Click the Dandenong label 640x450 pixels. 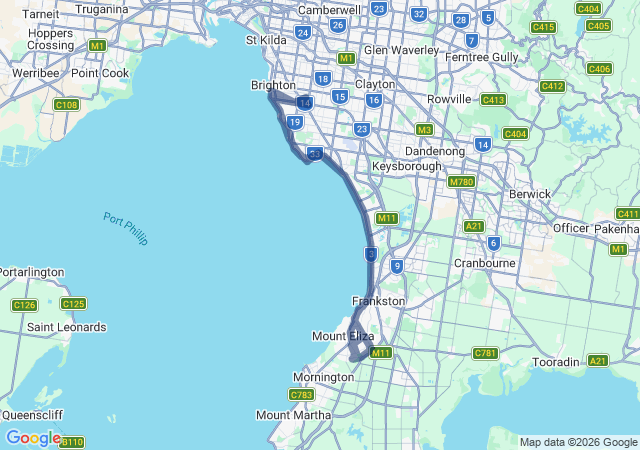pyautogui.click(x=435, y=151)
